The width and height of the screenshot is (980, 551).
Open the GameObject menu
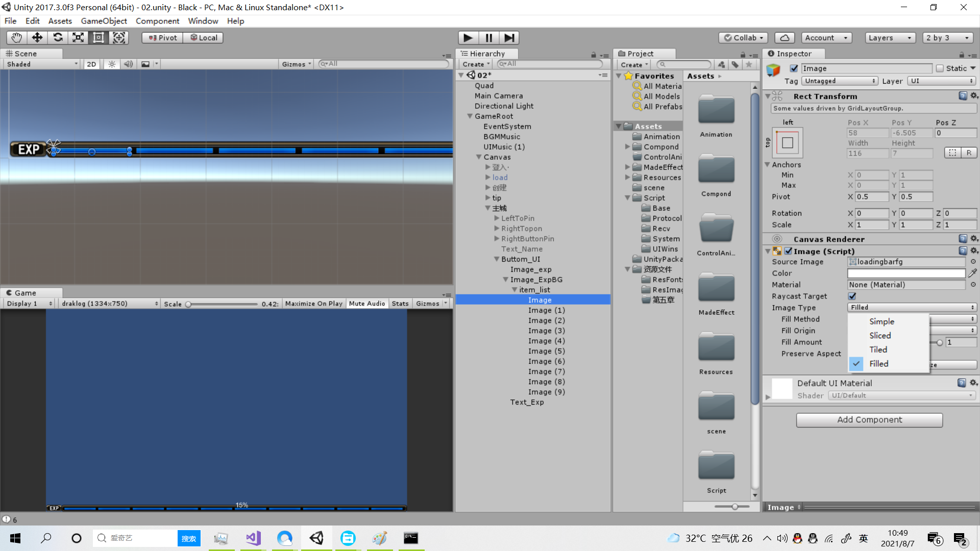pos(104,21)
